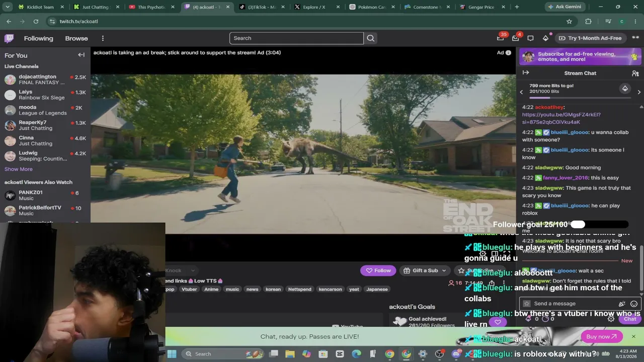Image resolution: width=644 pixels, height=362 pixels.
Task: Click the Vtuber tag
Action: click(x=189, y=289)
